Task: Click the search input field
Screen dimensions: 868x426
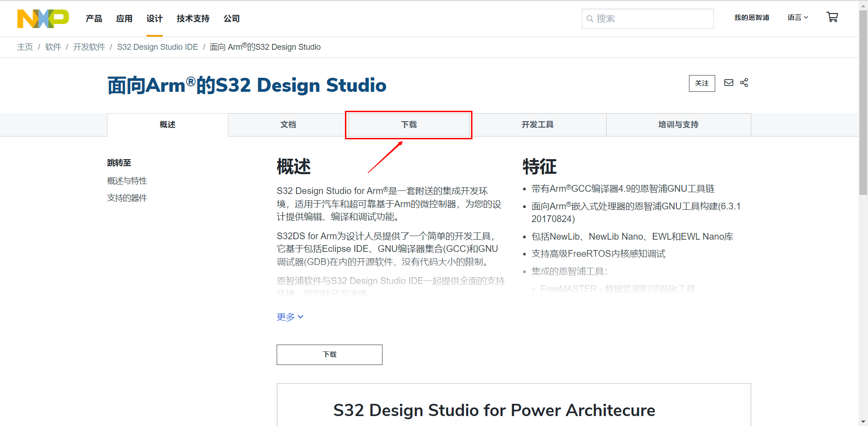Action: tap(647, 19)
